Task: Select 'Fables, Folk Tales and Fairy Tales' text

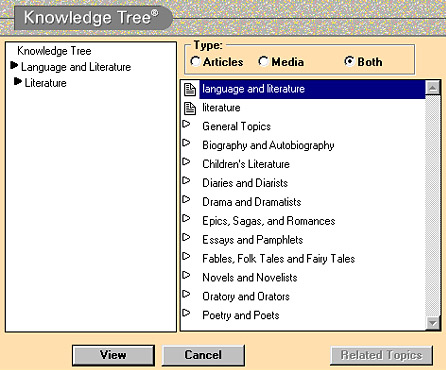Action: 279,259
